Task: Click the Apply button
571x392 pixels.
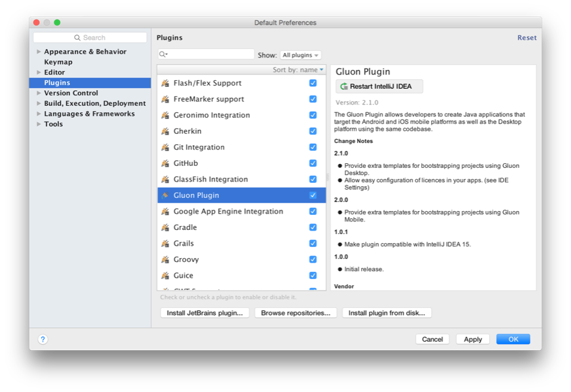Action: [473, 339]
